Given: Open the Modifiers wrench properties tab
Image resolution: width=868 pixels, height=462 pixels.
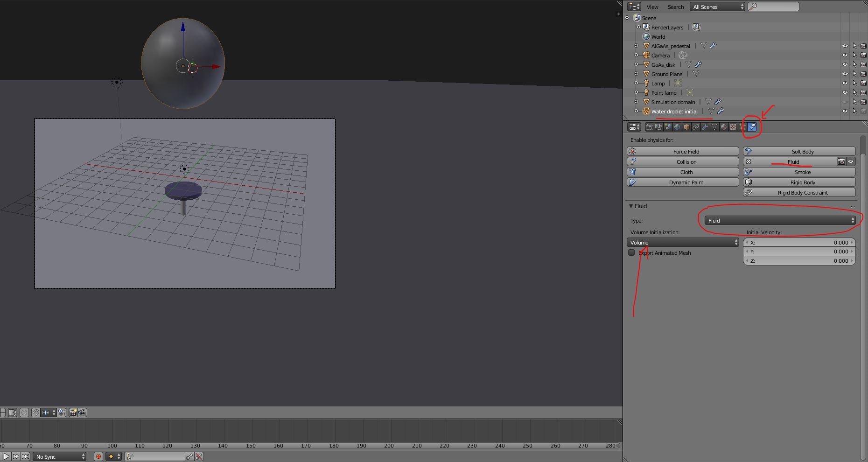Looking at the screenshot, I should 705,127.
